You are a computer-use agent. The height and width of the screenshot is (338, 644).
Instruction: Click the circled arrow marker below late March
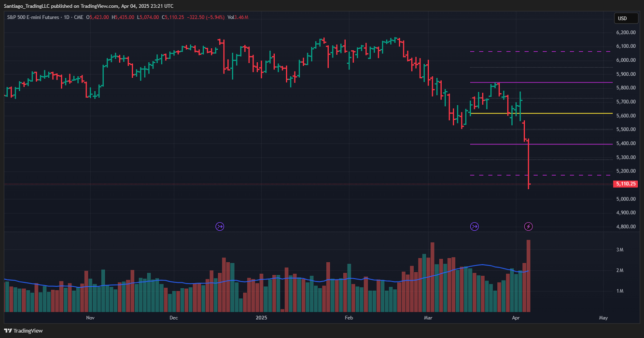tap(475, 226)
